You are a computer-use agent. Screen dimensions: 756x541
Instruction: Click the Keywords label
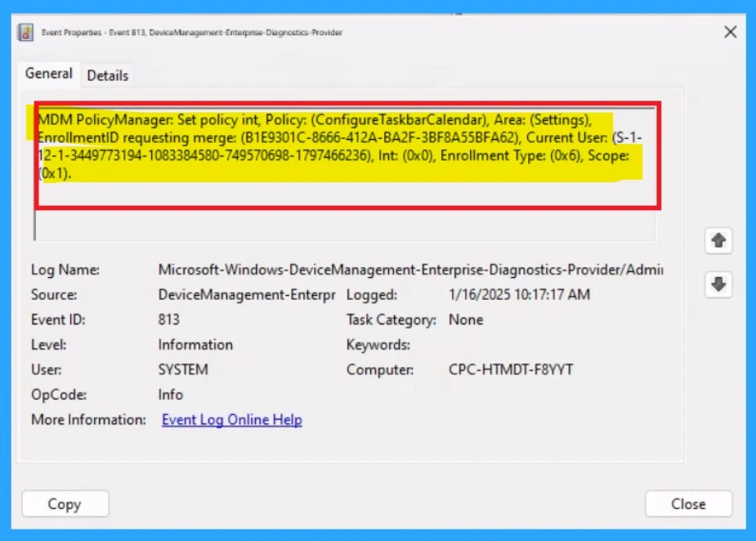coord(378,345)
